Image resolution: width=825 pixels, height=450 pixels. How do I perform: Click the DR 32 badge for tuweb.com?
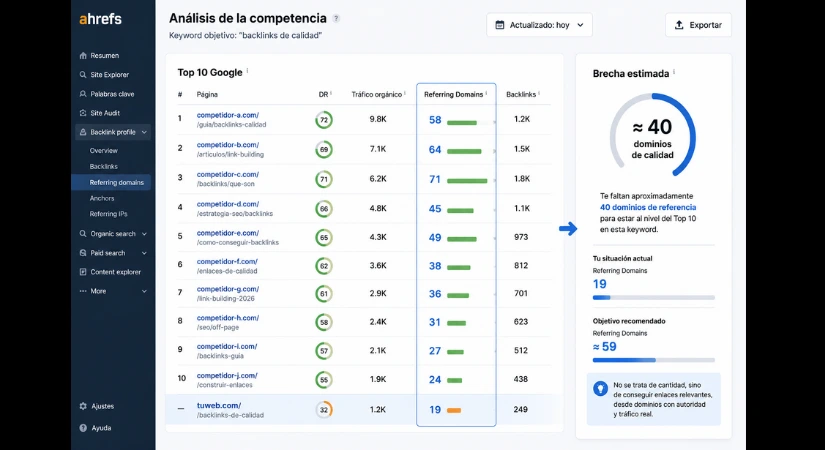324,409
